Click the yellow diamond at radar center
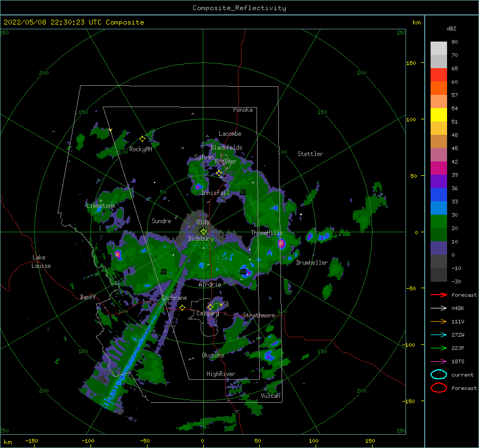The height and width of the screenshot is (448, 479). [x=203, y=232]
